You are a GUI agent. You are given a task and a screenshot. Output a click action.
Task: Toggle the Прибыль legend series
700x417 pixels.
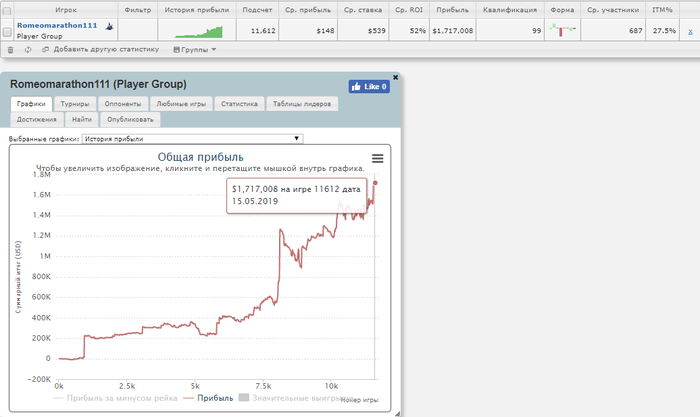208,398
